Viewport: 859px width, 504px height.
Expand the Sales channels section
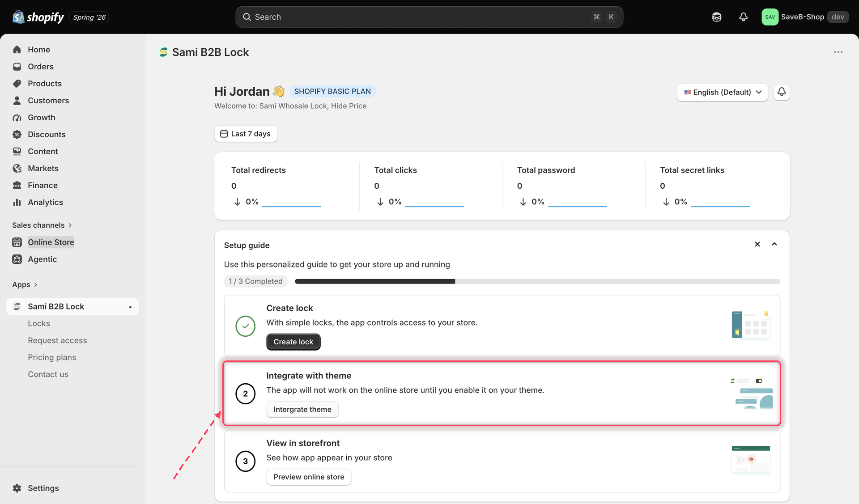pos(42,225)
